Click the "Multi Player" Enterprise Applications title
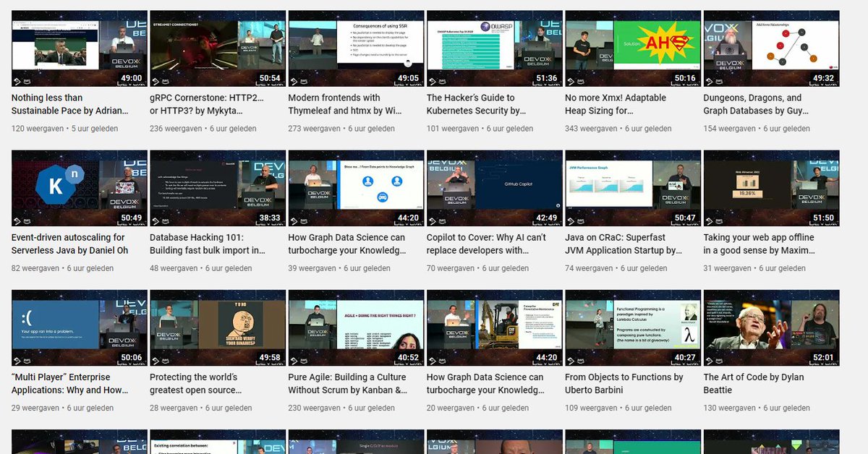Image resolution: width=868 pixels, height=454 pixels. click(x=70, y=383)
